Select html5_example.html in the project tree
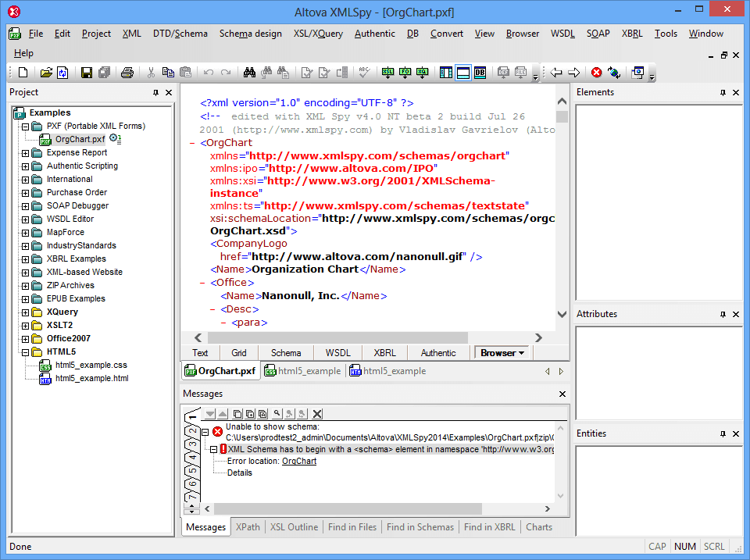Image resolution: width=750 pixels, height=560 pixels. tap(92, 378)
